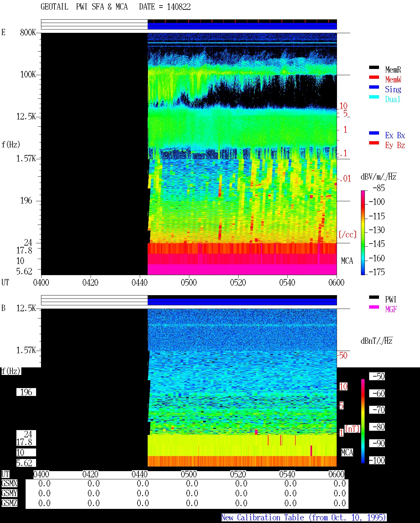Click the 0500 time tick under E panel
The width and height of the screenshot is (420, 523).
point(189,282)
